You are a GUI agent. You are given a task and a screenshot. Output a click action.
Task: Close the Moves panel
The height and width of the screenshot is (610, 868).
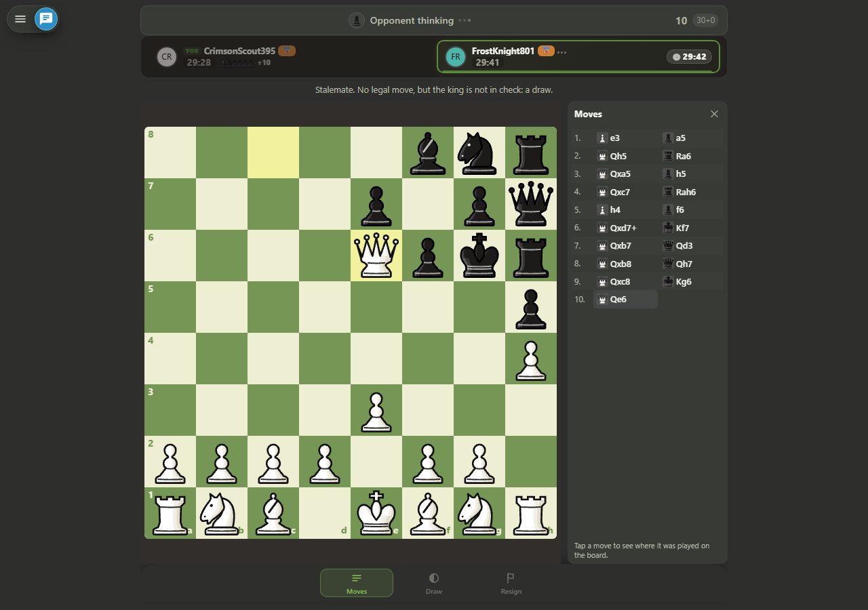coord(714,114)
